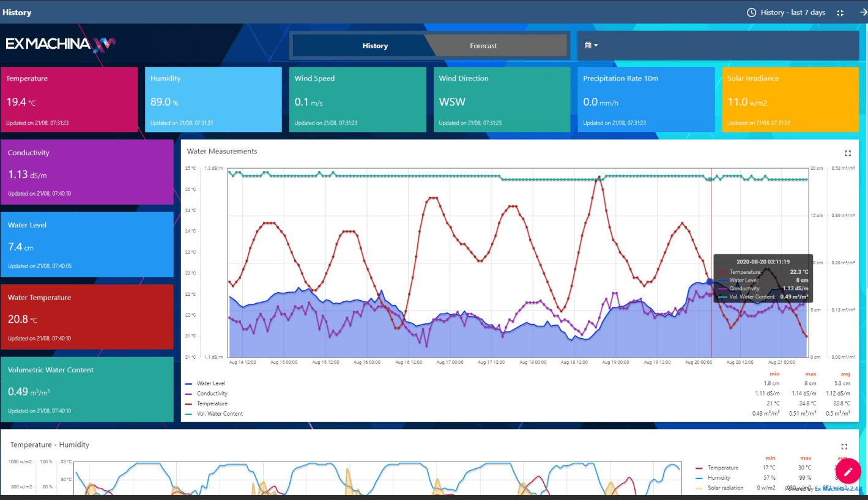Expand Temperature - Humidity chart to fullscreen
The height and width of the screenshot is (500, 868).
point(844,447)
